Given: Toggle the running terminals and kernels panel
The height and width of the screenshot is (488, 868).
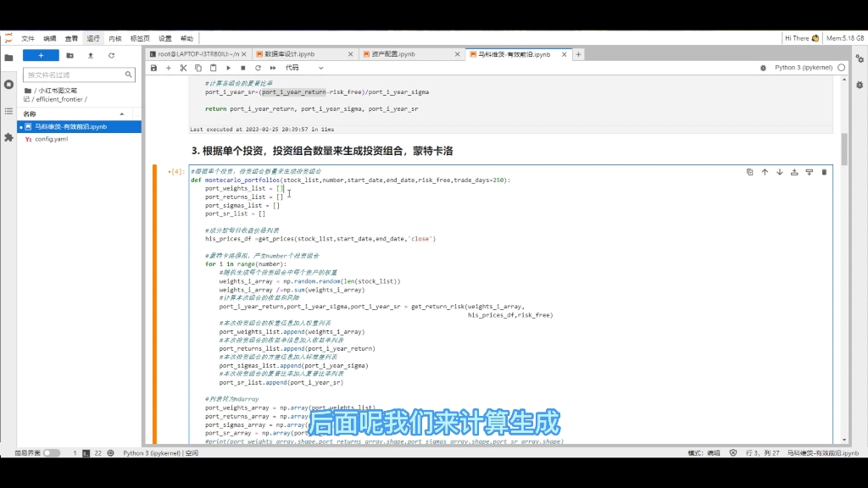Looking at the screenshot, I should (x=8, y=83).
